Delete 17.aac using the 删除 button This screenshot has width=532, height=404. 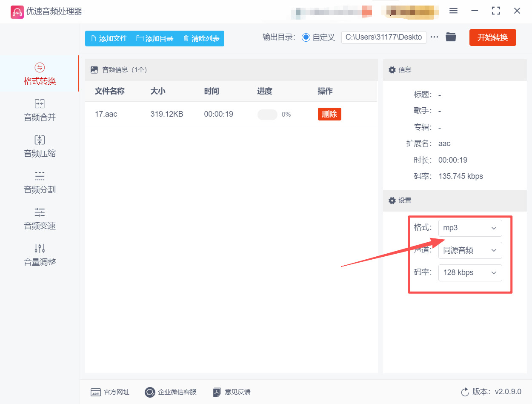point(329,114)
